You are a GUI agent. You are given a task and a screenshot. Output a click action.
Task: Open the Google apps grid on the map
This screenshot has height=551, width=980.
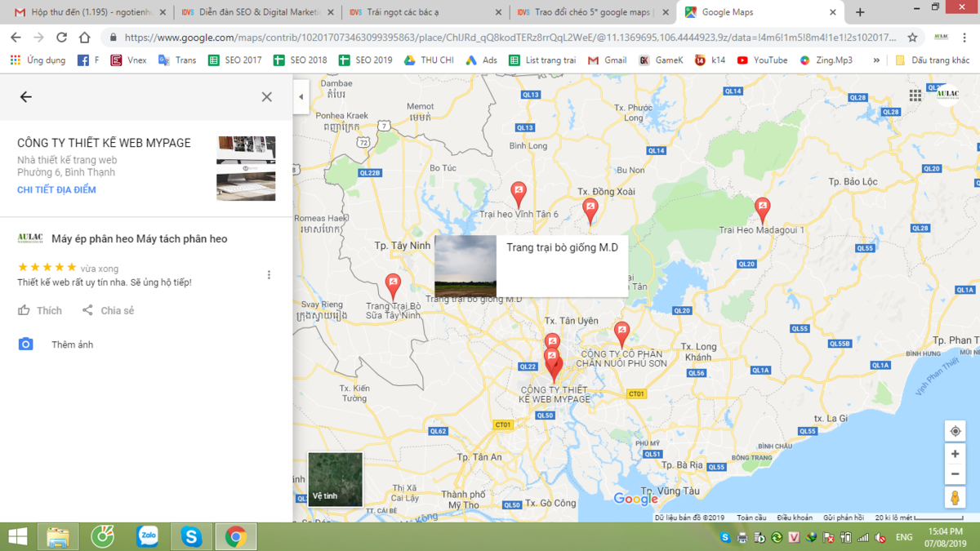[915, 96]
